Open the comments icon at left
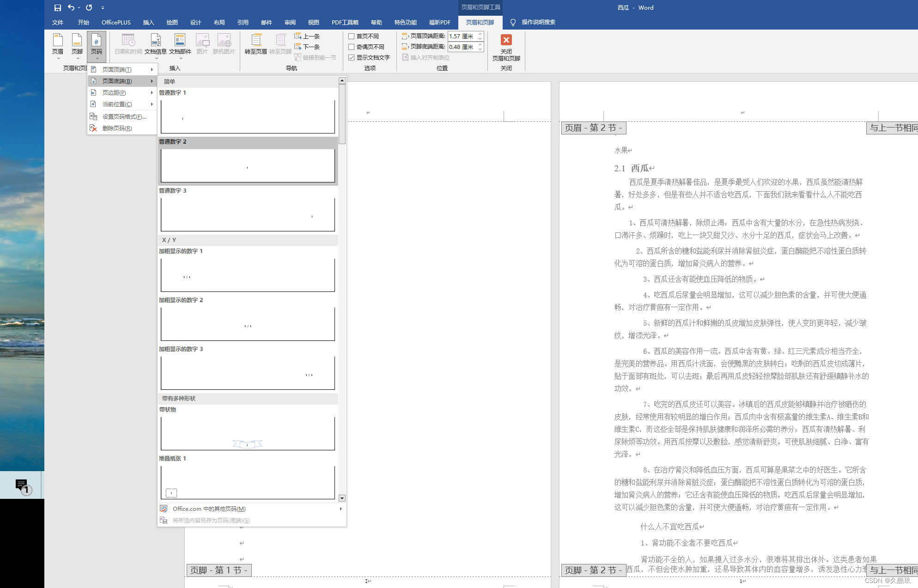This screenshot has width=918, height=588. (x=22, y=485)
